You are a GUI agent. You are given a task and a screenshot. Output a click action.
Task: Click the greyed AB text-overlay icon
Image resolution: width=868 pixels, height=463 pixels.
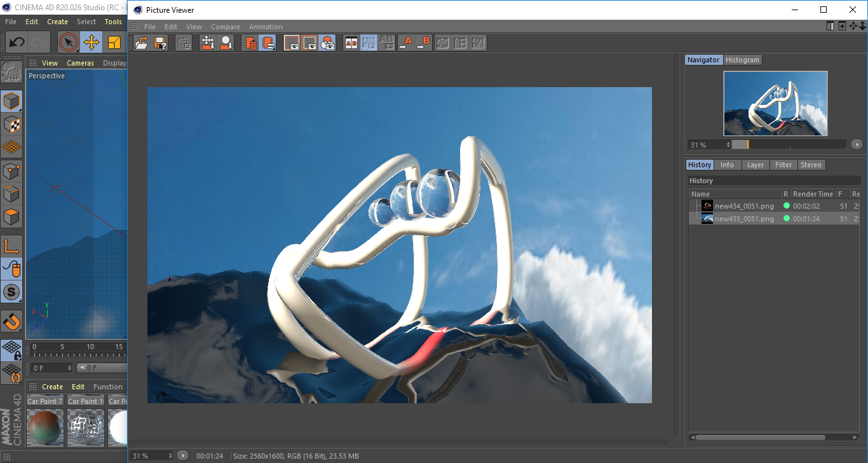coord(478,43)
